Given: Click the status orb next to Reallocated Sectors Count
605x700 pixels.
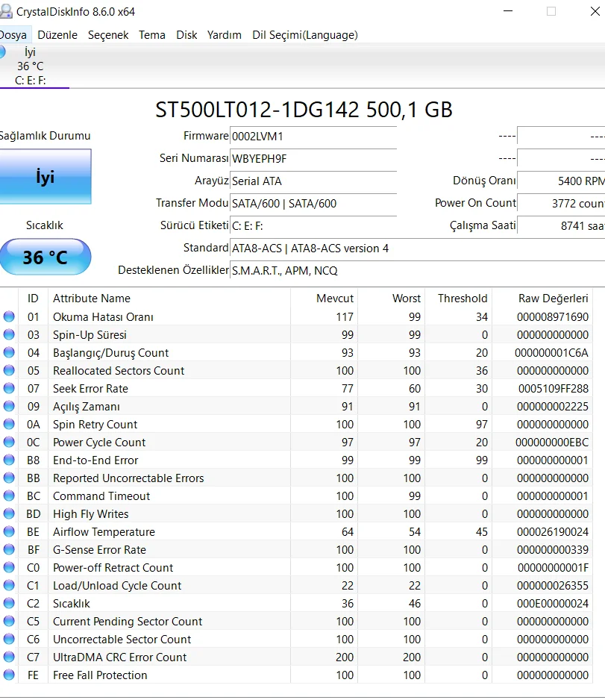Looking at the screenshot, I should (x=9, y=371).
